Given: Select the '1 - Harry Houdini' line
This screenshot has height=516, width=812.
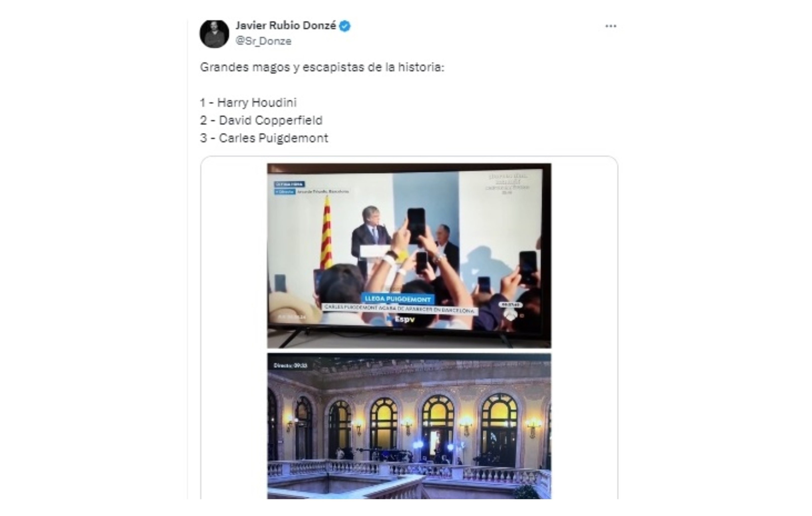Looking at the screenshot, I should click(248, 103).
